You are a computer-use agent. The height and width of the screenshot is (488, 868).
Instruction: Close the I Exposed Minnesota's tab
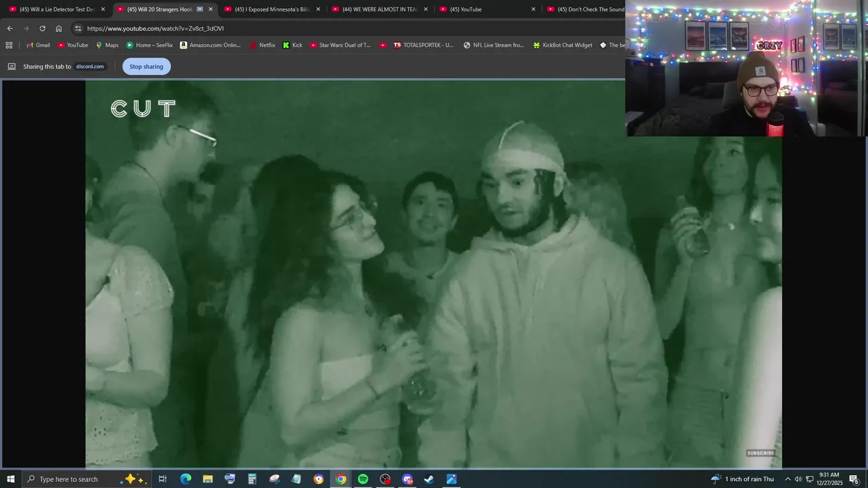click(318, 9)
